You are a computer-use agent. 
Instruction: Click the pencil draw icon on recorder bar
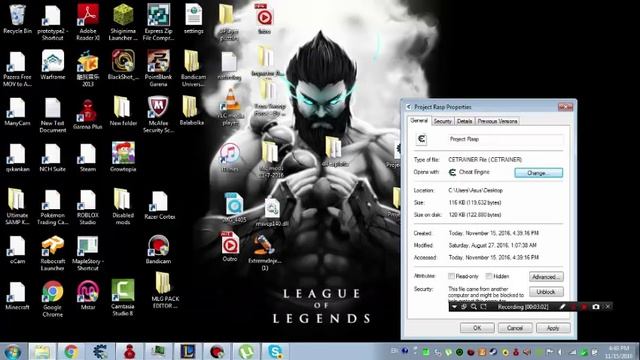point(562,307)
